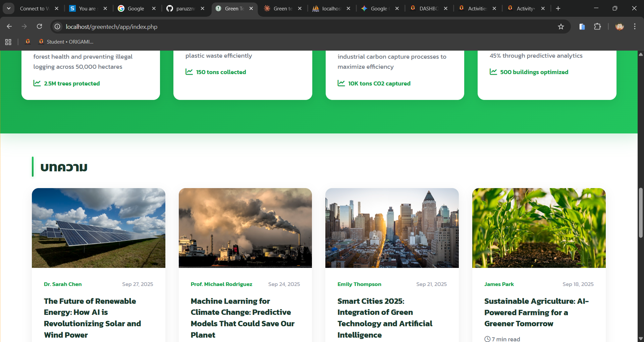The width and height of the screenshot is (644, 342).
Task: Click the browser back arrow
Action: [9, 26]
